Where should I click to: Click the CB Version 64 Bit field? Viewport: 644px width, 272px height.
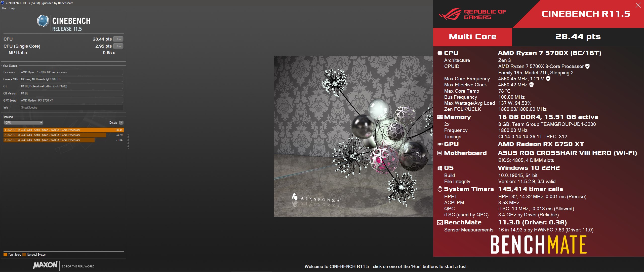tap(71, 93)
